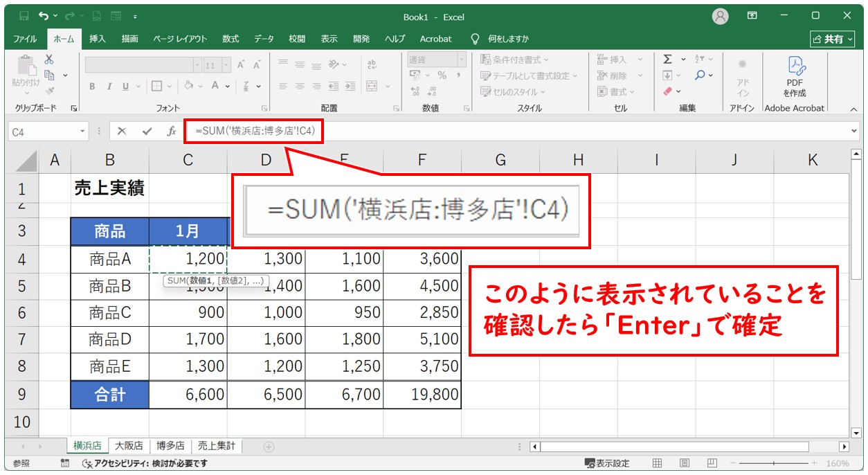The width and height of the screenshot is (868, 475).
Task: Click the AutoSum sigma icon
Action: pos(667,60)
